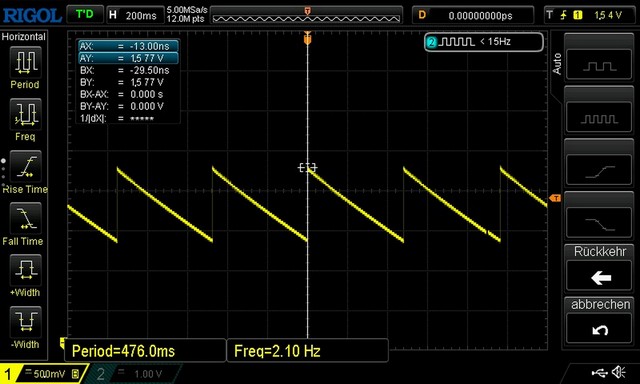
Task: Click the T'D trigger status indicator
Action: click(84, 15)
